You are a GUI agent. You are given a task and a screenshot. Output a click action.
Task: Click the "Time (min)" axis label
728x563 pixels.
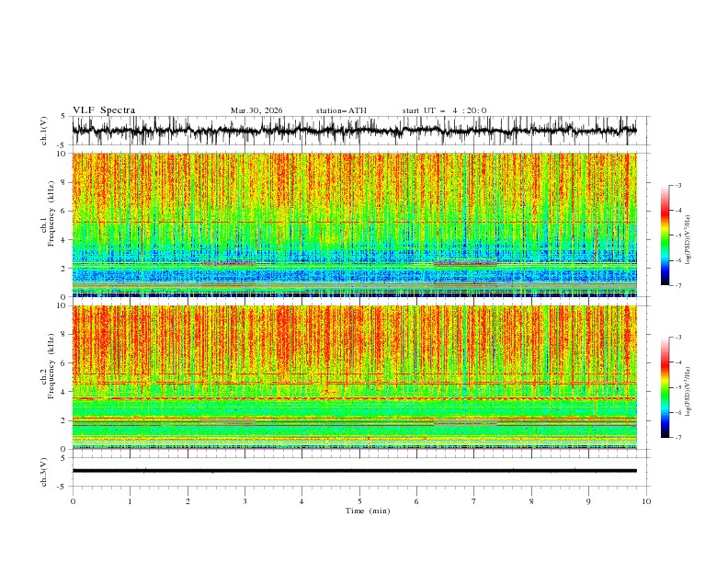368,511
